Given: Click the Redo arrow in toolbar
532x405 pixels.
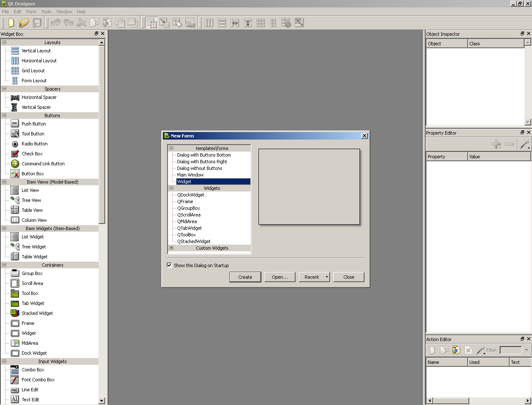Looking at the screenshot, I should [69, 23].
